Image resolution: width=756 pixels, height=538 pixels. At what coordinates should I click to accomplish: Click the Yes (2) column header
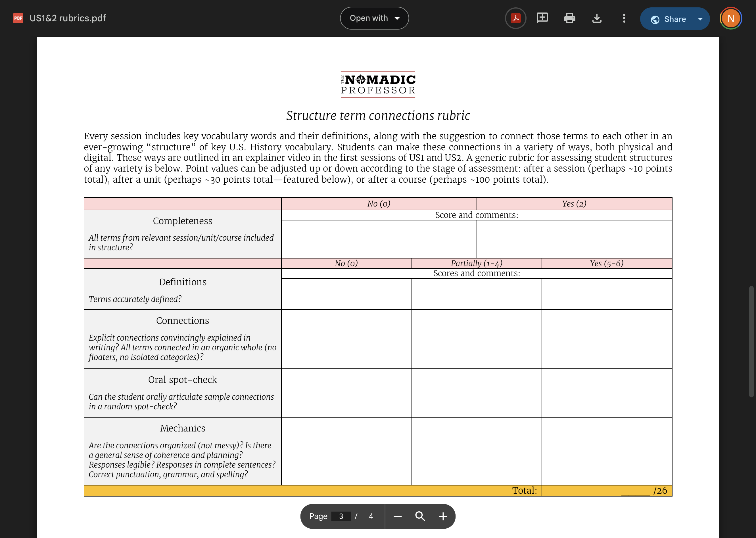tap(574, 204)
